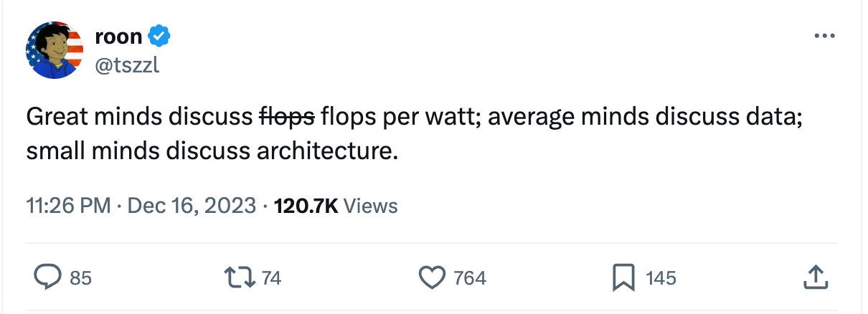Viewport: 868px width, 314px height.
Task: View the 120.7K Views analytics
Action: coord(336,206)
